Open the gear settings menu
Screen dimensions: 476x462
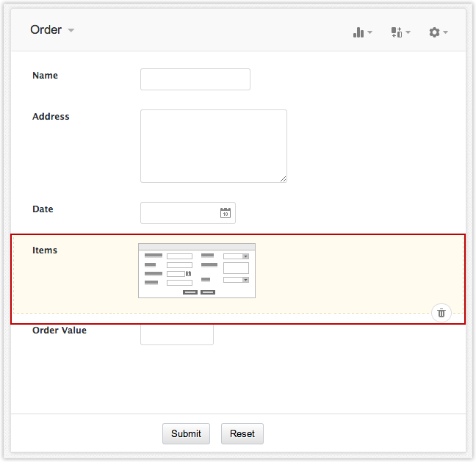pyautogui.click(x=438, y=32)
